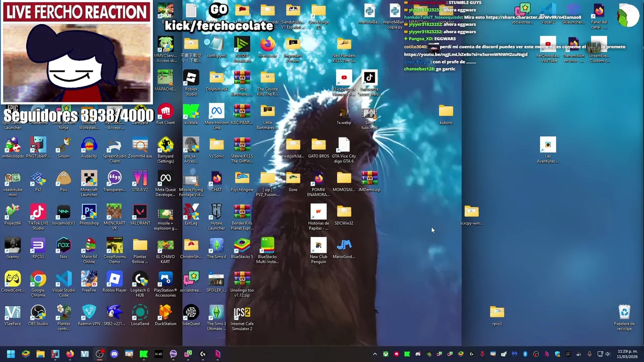Select the kicktalk desktop icon

[x=191, y=114]
